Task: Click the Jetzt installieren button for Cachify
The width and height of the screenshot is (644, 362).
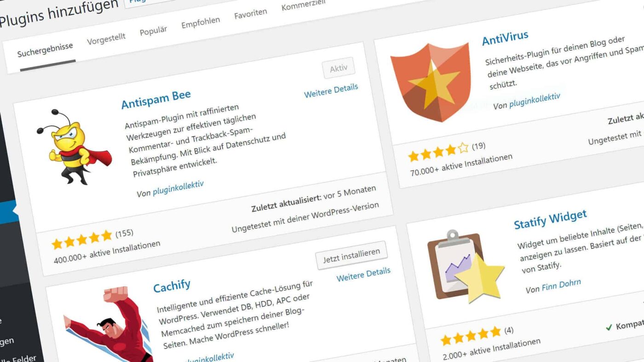Action: (x=351, y=255)
